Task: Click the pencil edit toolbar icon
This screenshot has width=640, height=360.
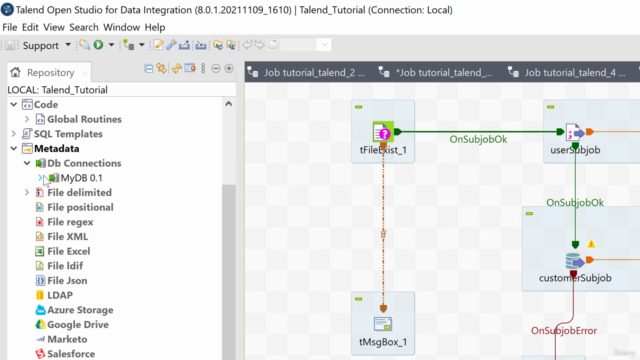Action: tap(158, 45)
